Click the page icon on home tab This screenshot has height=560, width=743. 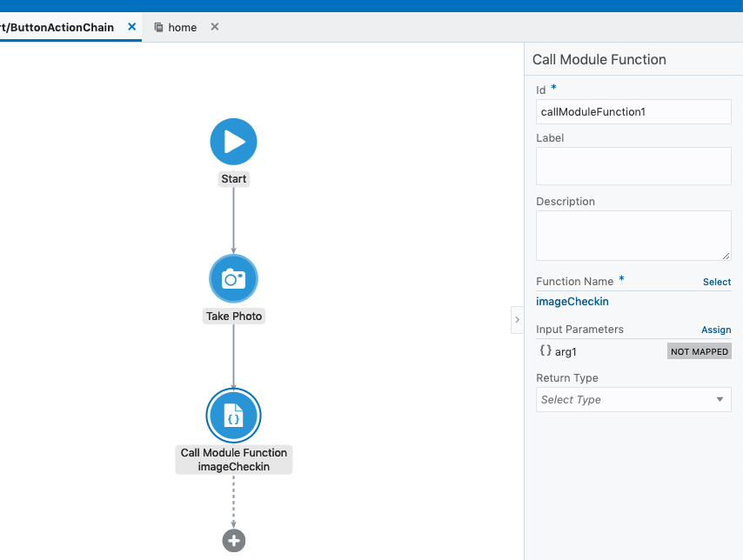tap(158, 28)
